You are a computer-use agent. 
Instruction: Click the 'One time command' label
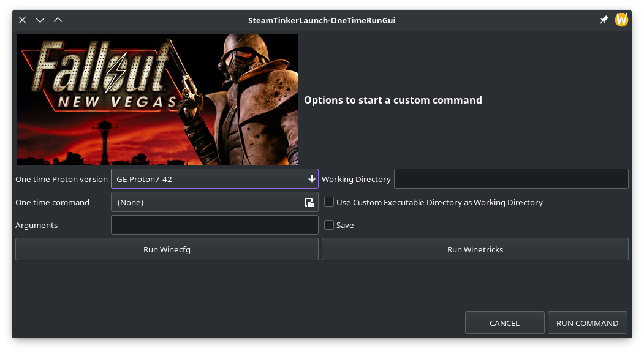(x=52, y=202)
